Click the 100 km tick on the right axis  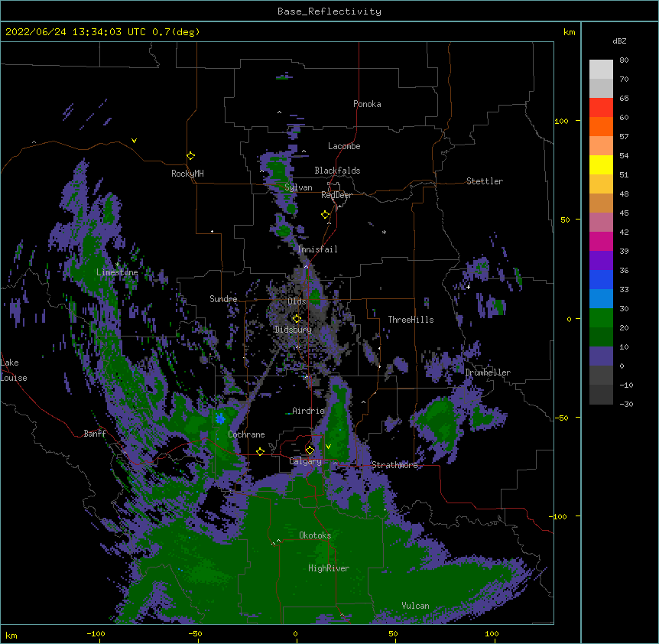pyautogui.click(x=561, y=121)
